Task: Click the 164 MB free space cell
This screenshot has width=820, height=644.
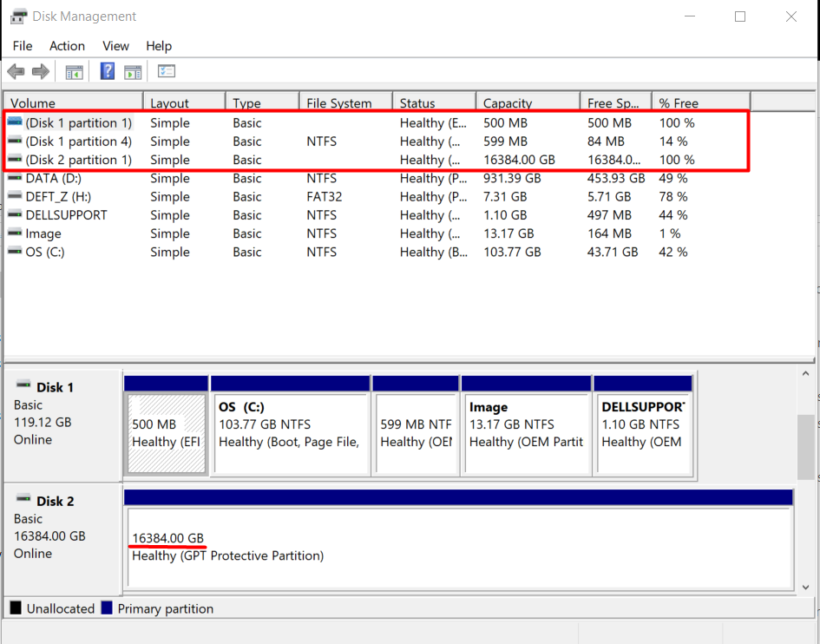Action: [609, 233]
